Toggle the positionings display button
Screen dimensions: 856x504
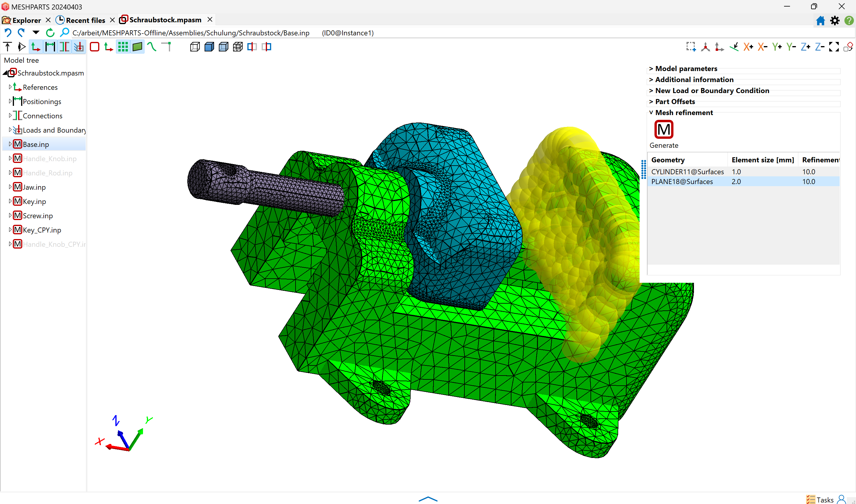tap(50, 46)
